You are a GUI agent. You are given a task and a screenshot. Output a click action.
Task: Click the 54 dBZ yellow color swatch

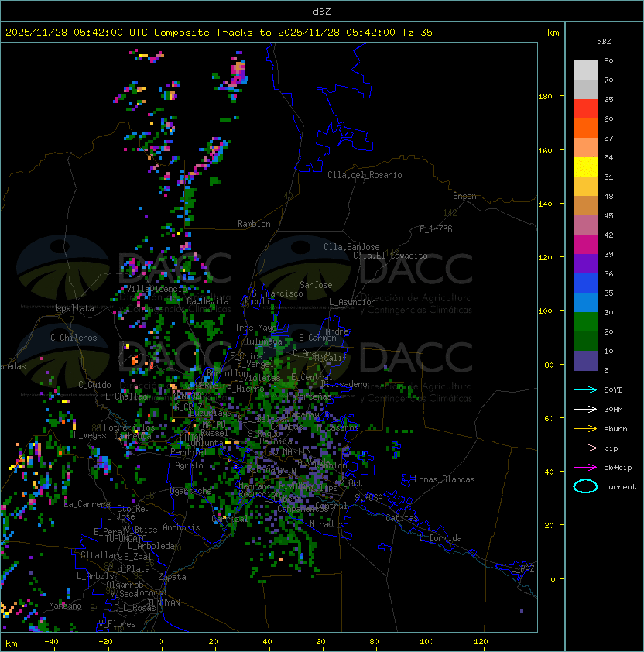pyautogui.click(x=585, y=166)
